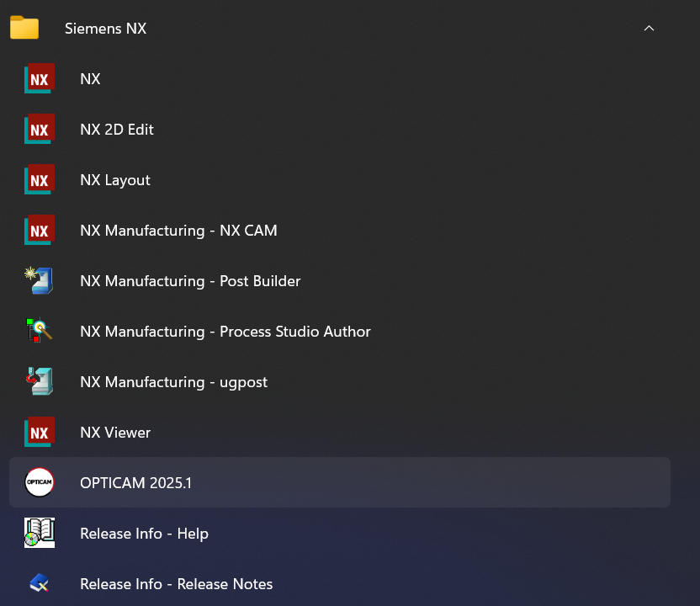The height and width of the screenshot is (606, 700).
Task: Click the NX Layout icon
Action: point(40,179)
